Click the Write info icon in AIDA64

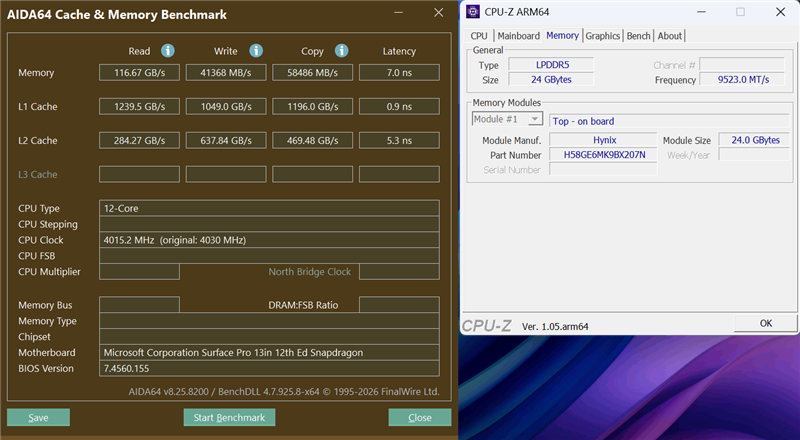tap(256, 51)
